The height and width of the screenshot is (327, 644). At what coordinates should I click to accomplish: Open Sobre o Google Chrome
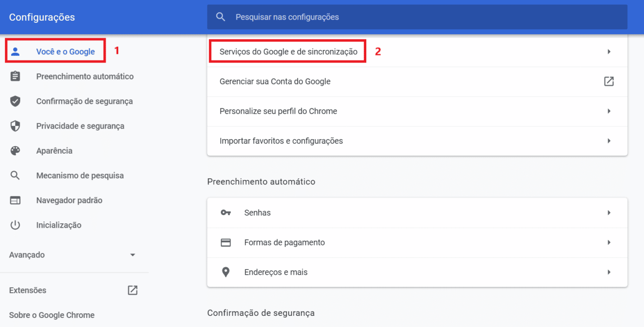tap(52, 315)
